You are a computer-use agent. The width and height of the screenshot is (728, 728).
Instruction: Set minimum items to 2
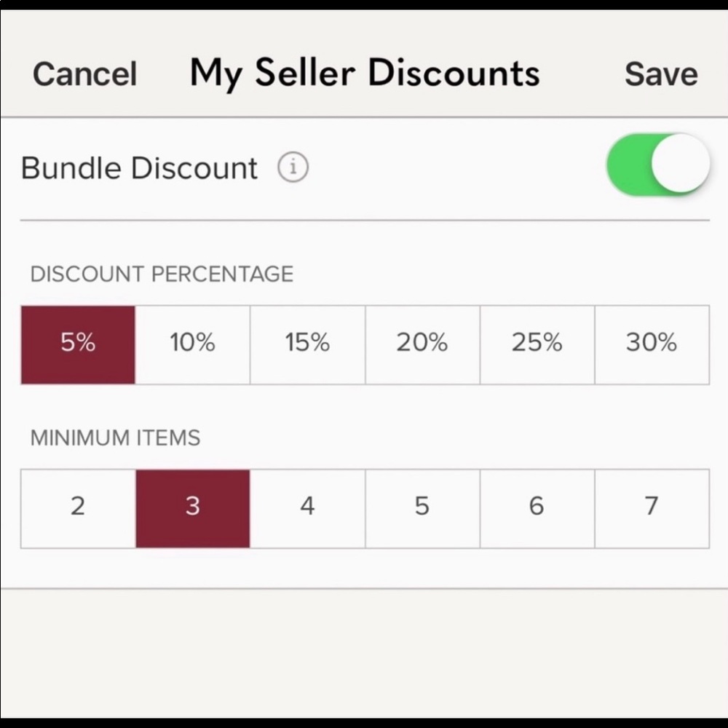(x=78, y=507)
